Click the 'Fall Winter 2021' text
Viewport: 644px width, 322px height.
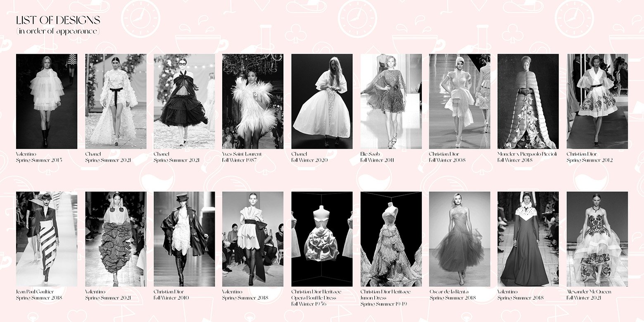coord(584,298)
